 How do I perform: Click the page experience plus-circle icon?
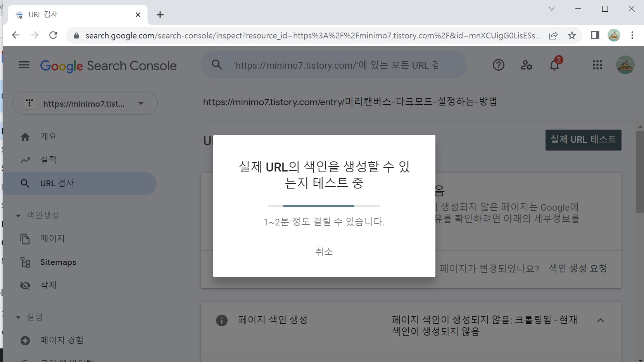pos(25,340)
